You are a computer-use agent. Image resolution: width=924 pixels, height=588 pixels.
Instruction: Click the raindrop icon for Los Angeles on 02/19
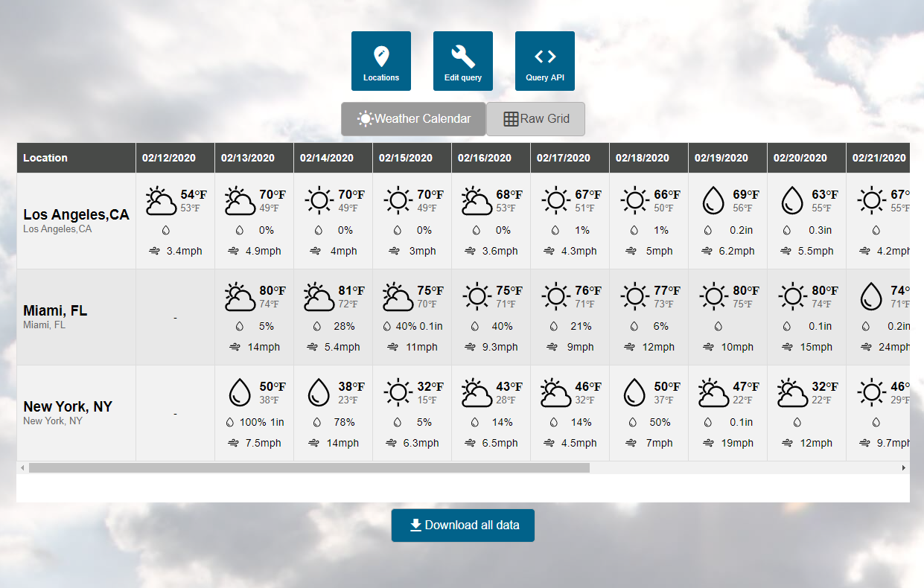(x=713, y=199)
